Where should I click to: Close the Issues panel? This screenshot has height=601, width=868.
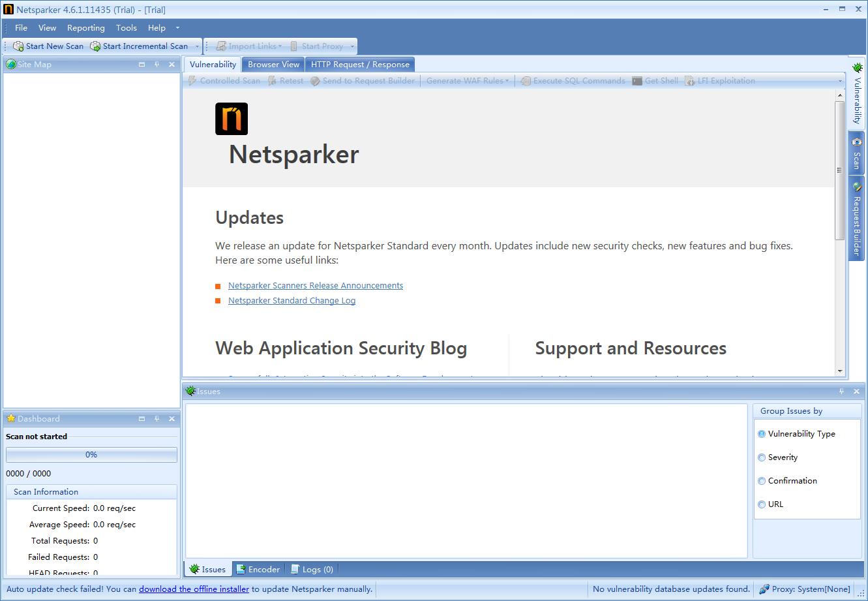(x=856, y=392)
